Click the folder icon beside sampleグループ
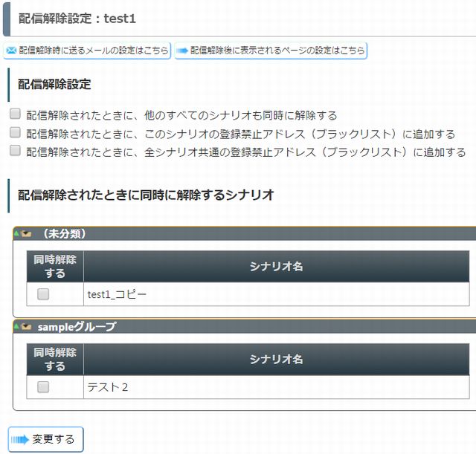This screenshot has width=476, height=454. click(x=26, y=327)
